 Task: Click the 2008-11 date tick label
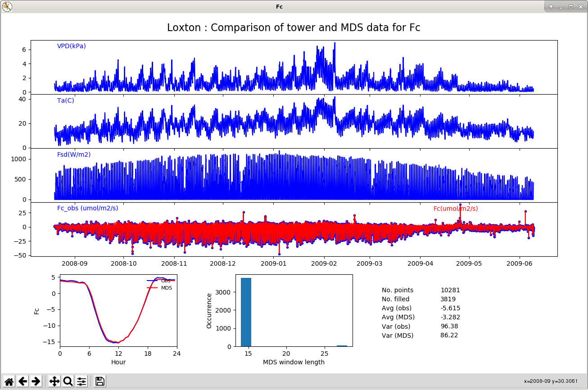[x=174, y=263]
